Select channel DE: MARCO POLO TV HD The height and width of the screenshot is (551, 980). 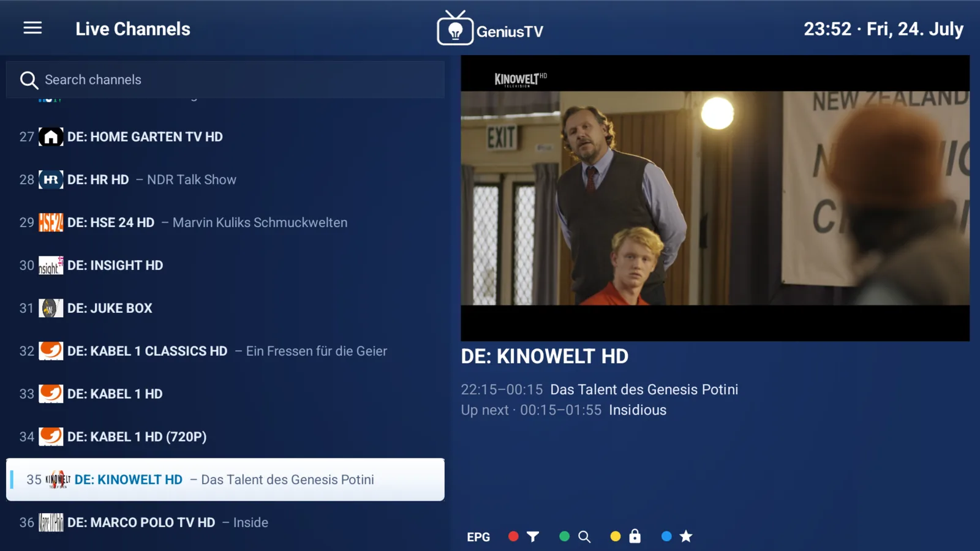point(225,522)
